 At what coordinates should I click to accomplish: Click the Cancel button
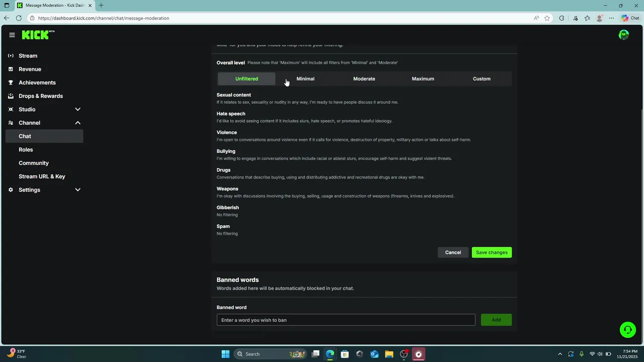click(453, 252)
